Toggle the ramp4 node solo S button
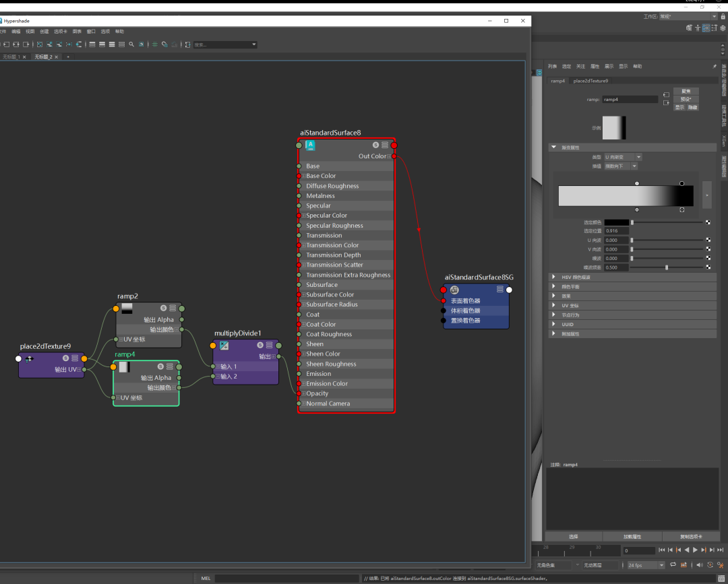Viewport: 728px width, 584px height. coord(160,366)
